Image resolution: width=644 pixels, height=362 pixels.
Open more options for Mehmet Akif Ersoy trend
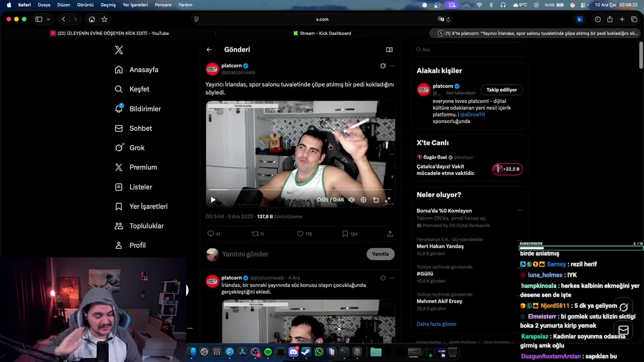(519, 295)
